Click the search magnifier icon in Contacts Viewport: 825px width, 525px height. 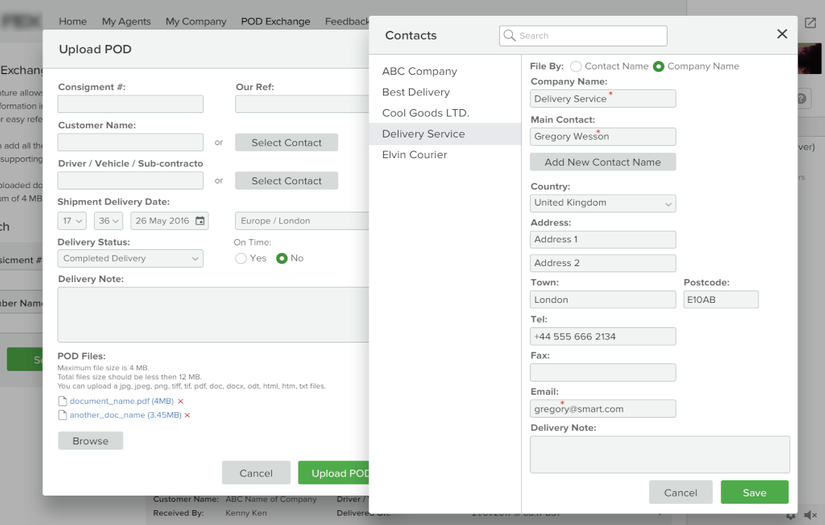[x=509, y=35]
